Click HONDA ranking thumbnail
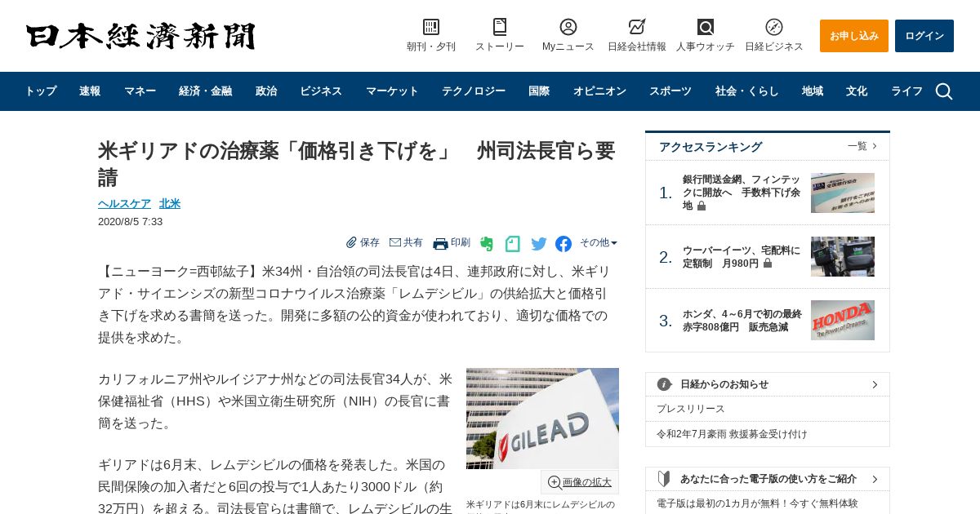 843,321
